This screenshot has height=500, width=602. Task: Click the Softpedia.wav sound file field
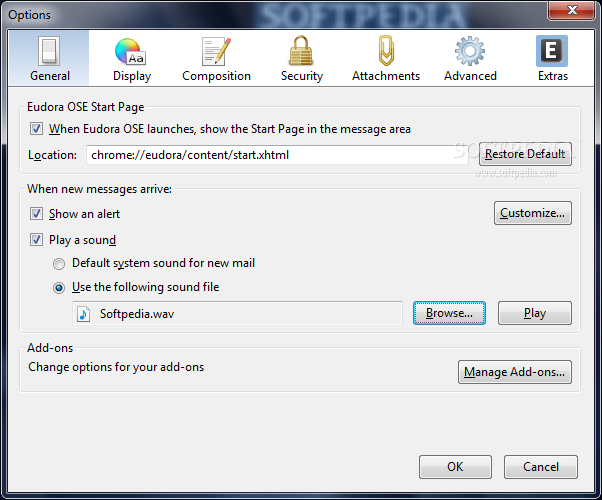pos(237,313)
